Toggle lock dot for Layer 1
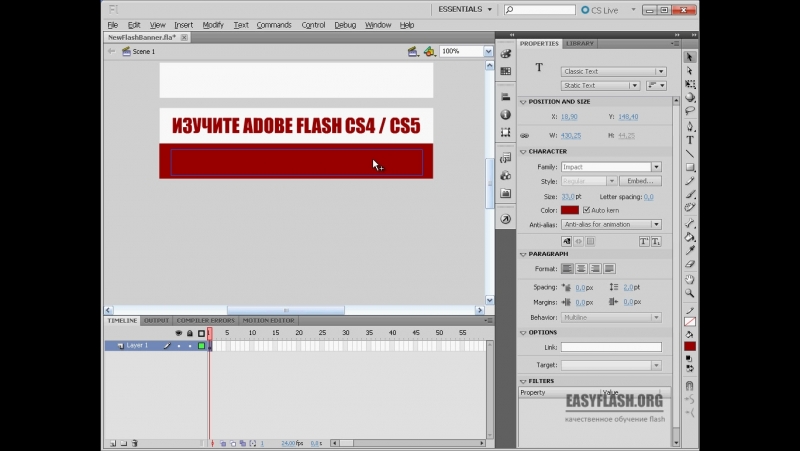800x451 pixels. point(190,346)
